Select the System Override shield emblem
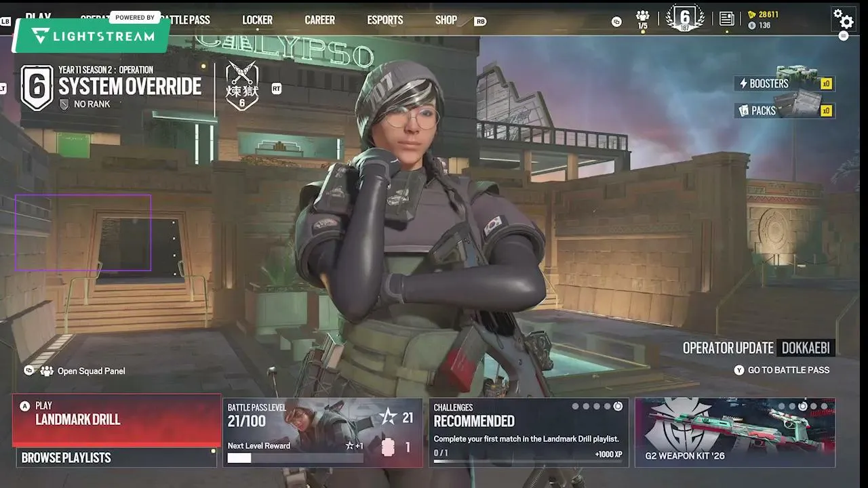This screenshot has height=488, width=868. (37, 87)
